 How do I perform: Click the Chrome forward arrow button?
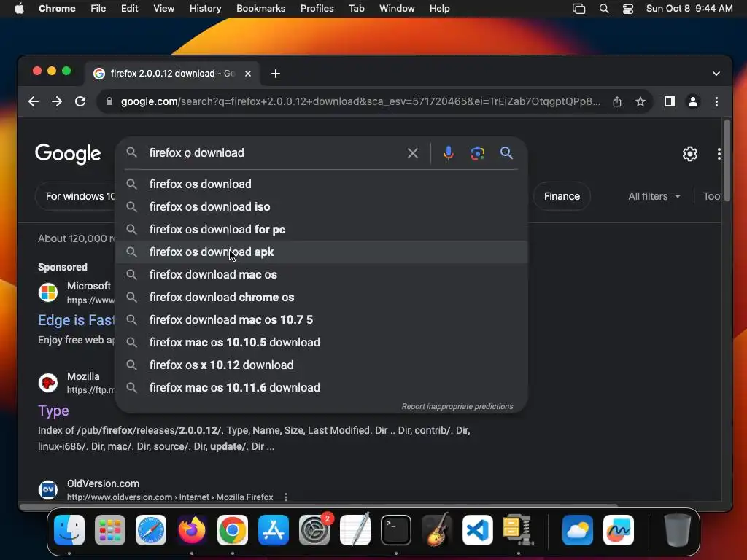[57, 101]
